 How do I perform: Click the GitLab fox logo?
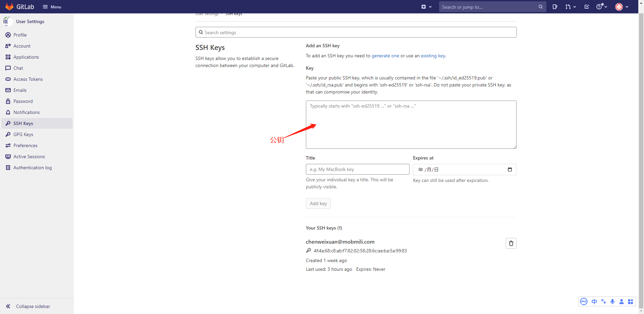pyautogui.click(x=9, y=7)
